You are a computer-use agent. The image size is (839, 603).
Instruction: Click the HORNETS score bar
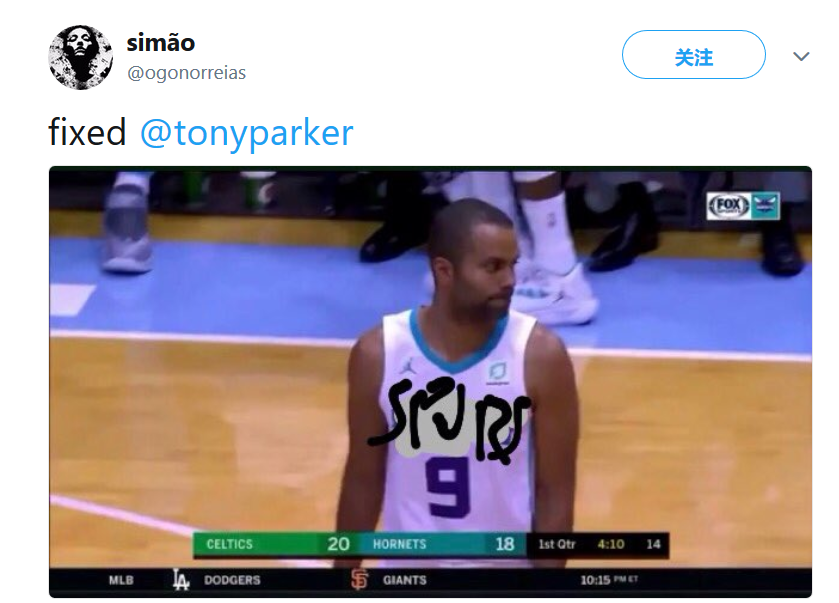point(443,544)
